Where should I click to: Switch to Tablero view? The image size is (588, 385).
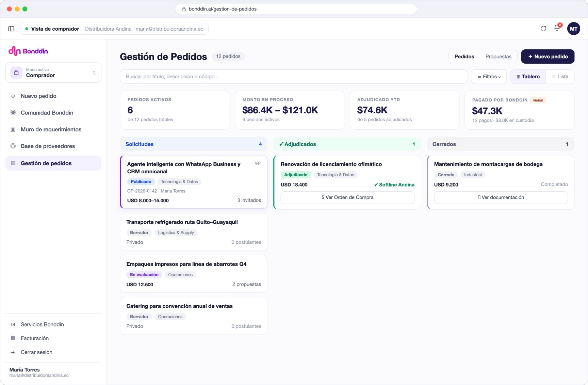point(528,77)
